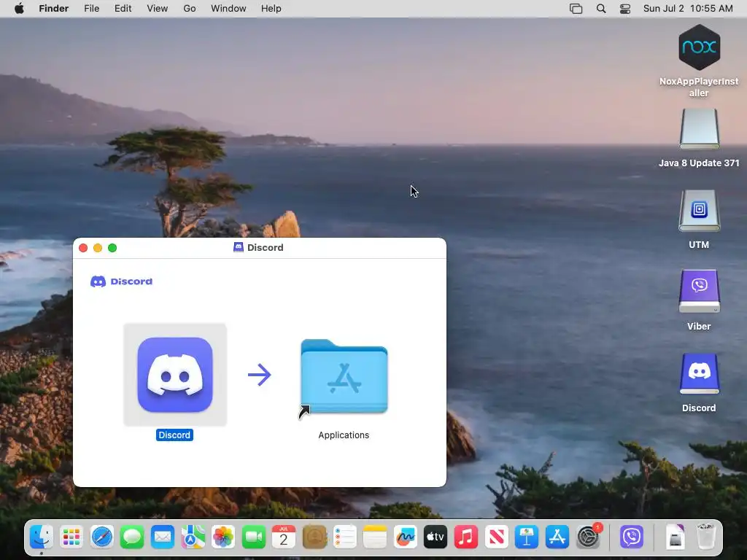Click the highlighted Discord file name label
The width and height of the screenshot is (747, 560).
(x=174, y=435)
